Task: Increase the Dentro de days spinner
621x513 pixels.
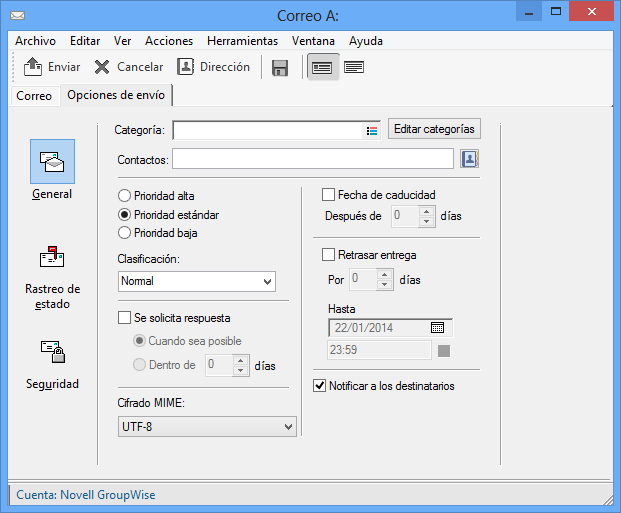Action: click(240, 360)
